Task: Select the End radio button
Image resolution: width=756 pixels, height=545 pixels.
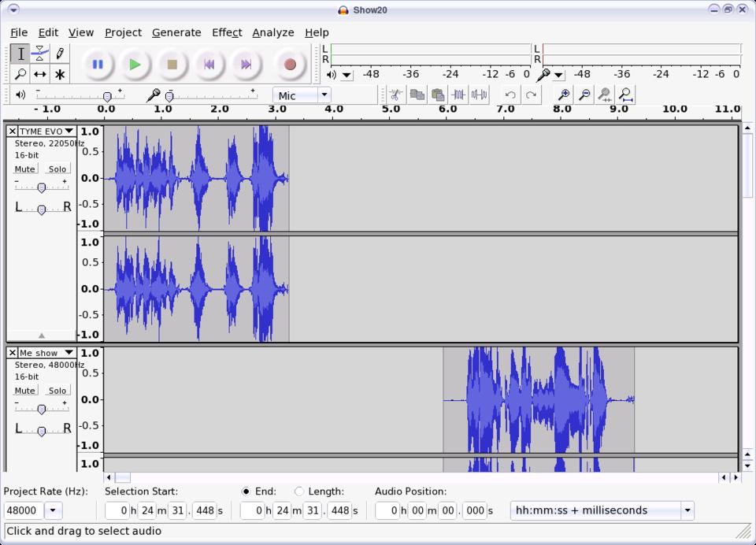Action: (246, 491)
